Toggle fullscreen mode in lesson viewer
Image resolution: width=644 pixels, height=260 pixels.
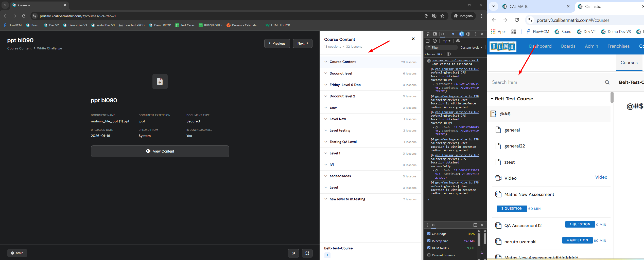click(x=307, y=253)
